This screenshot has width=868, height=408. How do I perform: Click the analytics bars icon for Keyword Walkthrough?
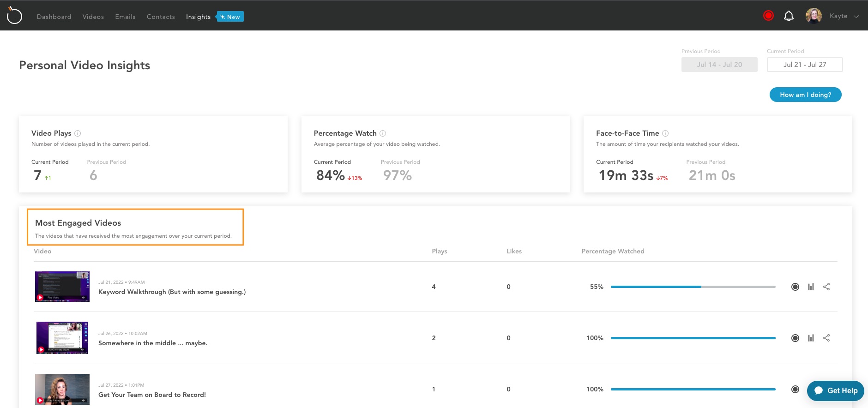tap(811, 287)
